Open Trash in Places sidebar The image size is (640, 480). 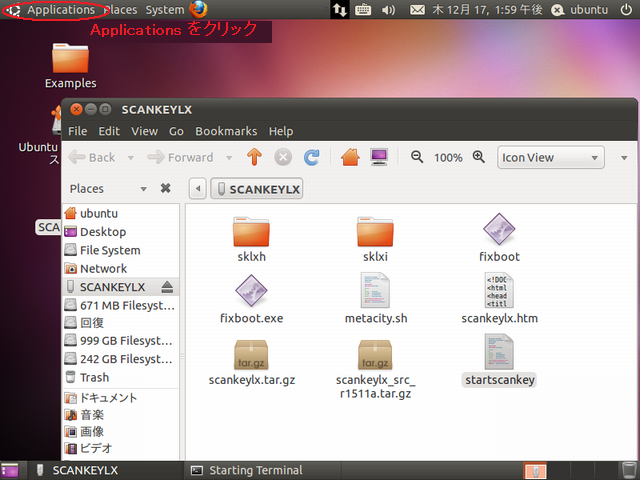[121, 377]
